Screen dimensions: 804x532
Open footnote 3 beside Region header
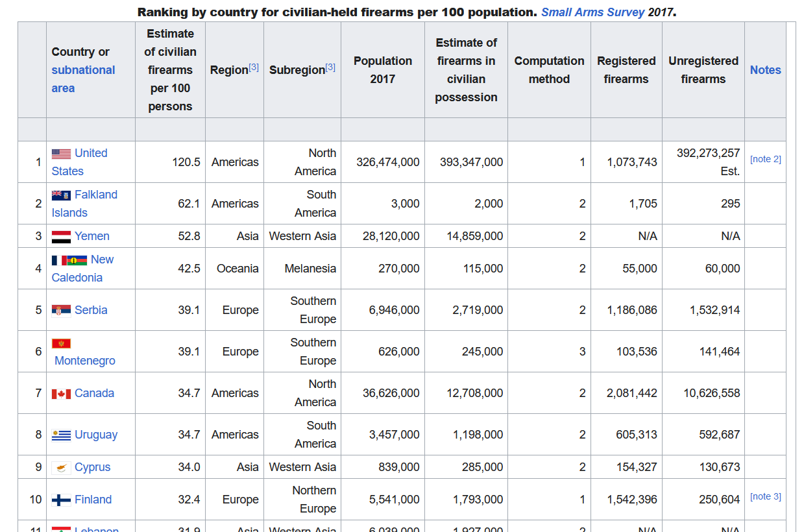click(x=254, y=67)
